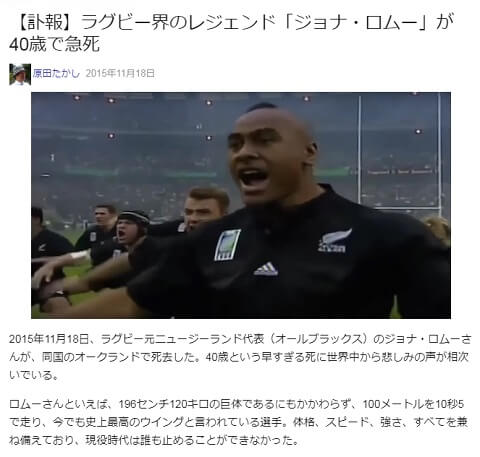The height and width of the screenshot is (457, 480).
Task: Click the stadium floodlight in the photo's corner
Action: 77,98
